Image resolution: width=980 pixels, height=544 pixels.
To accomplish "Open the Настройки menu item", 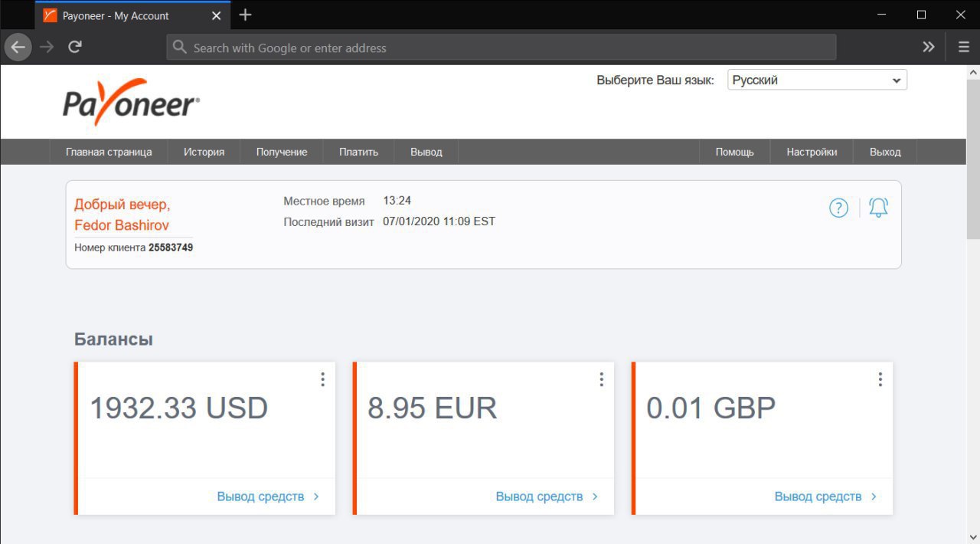I will coord(812,152).
